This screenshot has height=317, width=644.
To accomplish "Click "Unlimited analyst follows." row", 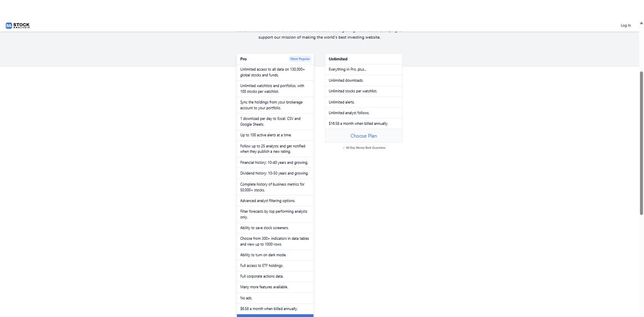I will (x=363, y=113).
